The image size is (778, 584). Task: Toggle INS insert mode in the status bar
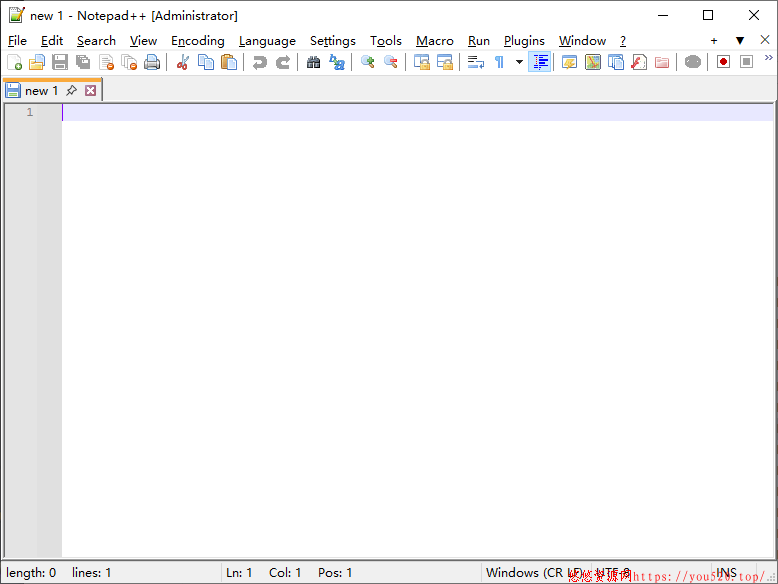point(726,573)
